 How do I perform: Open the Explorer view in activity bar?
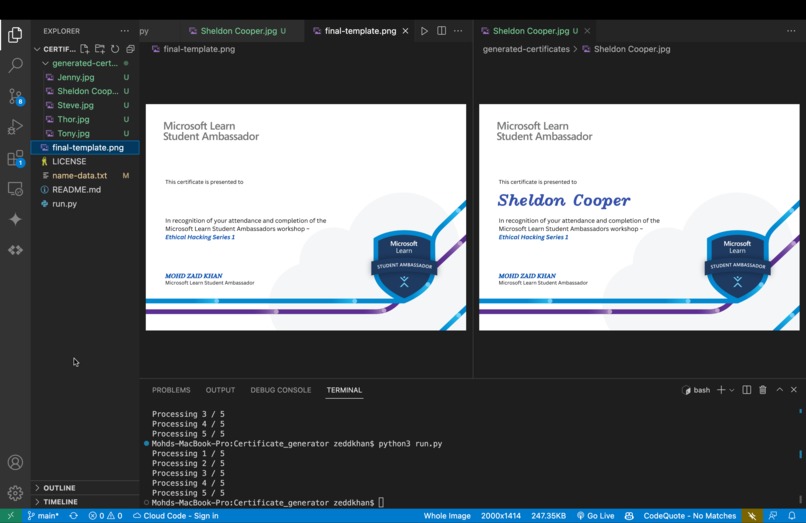15,34
